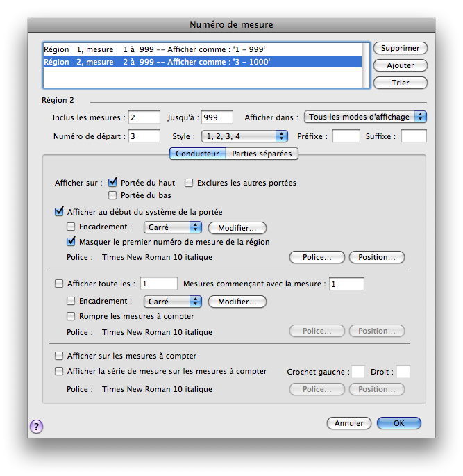Click the Numéro de départ input field
This screenshot has width=463, height=476.
pyautogui.click(x=144, y=136)
